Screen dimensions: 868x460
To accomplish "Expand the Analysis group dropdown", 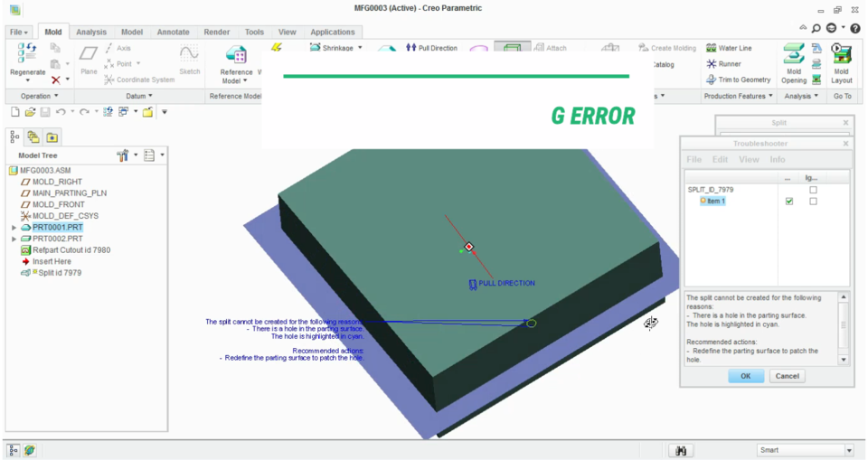I will tap(800, 97).
